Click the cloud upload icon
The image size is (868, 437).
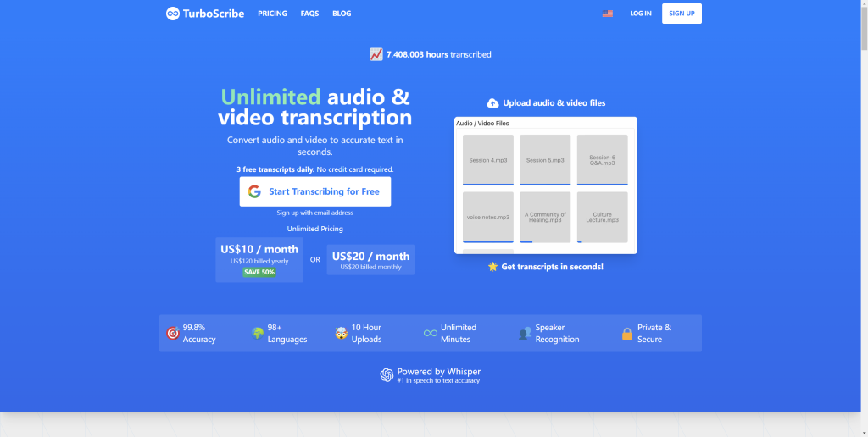[x=492, y=102]
